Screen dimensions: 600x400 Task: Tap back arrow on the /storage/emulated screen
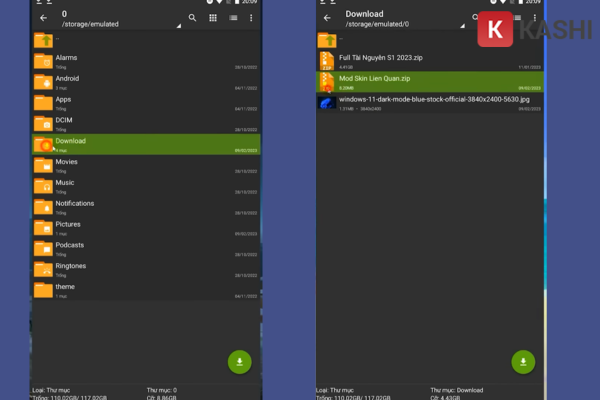43,18
